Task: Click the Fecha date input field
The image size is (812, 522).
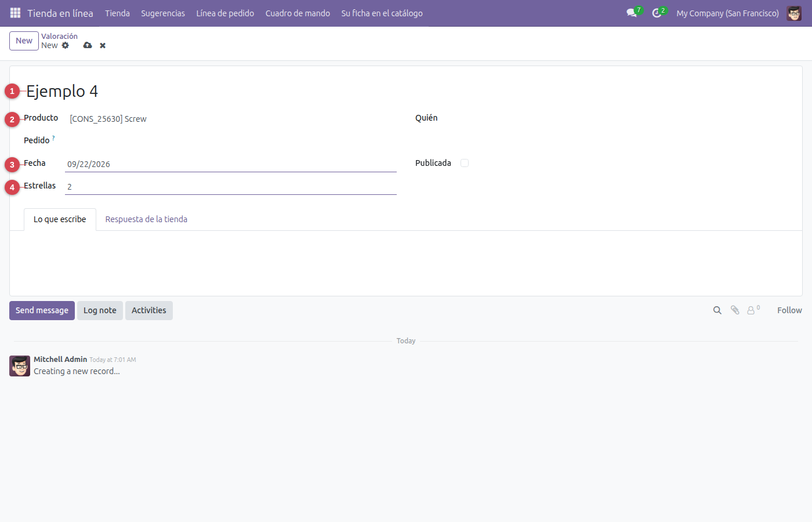Action: (x=231, y=164)
